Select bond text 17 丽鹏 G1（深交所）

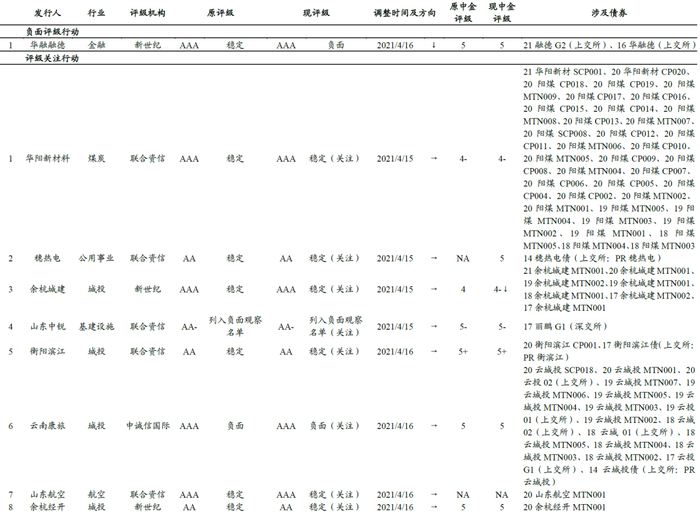pos(565,327)
